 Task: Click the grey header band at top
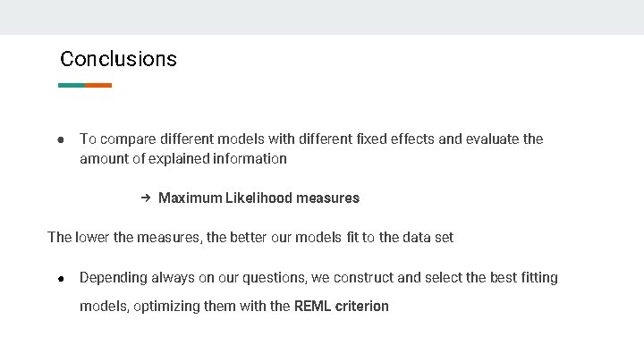(322, 17)
